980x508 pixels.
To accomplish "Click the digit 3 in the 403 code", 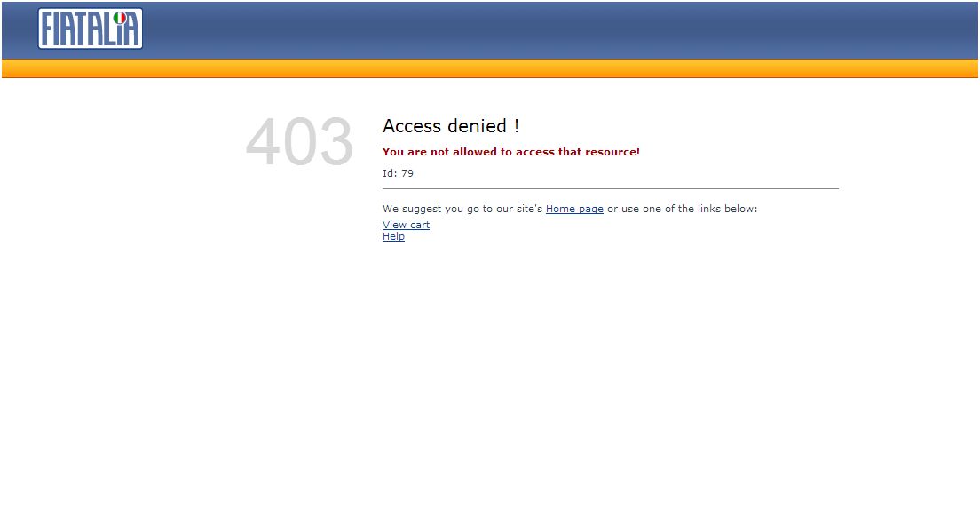I will point(336,142).
